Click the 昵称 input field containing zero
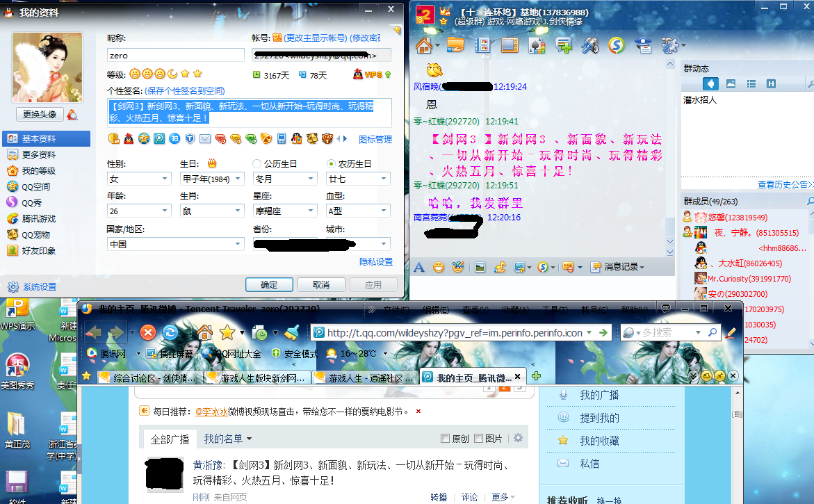Viewport: 814px width, 504px height. (175, 55)
